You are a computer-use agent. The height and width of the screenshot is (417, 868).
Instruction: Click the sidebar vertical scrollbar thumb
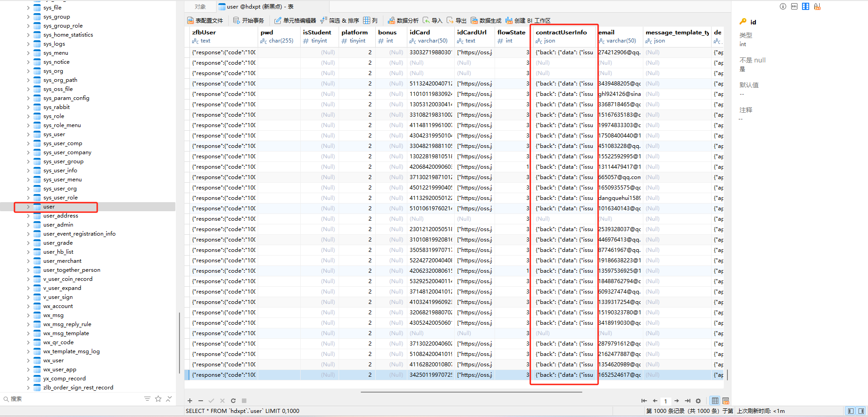tap(179, 343)
